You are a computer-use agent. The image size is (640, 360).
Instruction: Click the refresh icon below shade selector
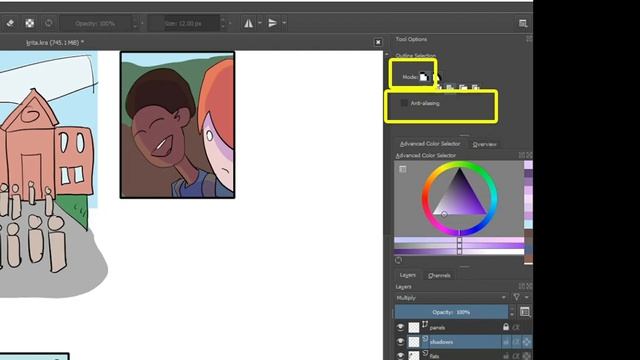point(398,260)
